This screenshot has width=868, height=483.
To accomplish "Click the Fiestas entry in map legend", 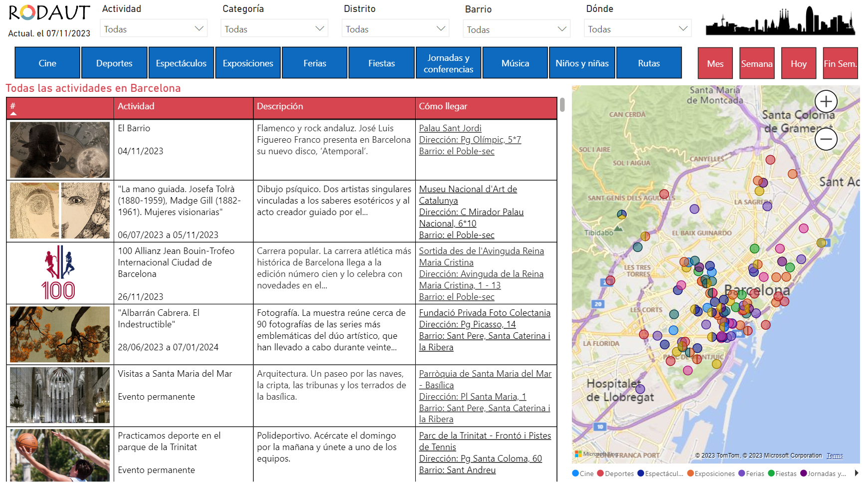I will pyautogui.click(x=782, y=474).
